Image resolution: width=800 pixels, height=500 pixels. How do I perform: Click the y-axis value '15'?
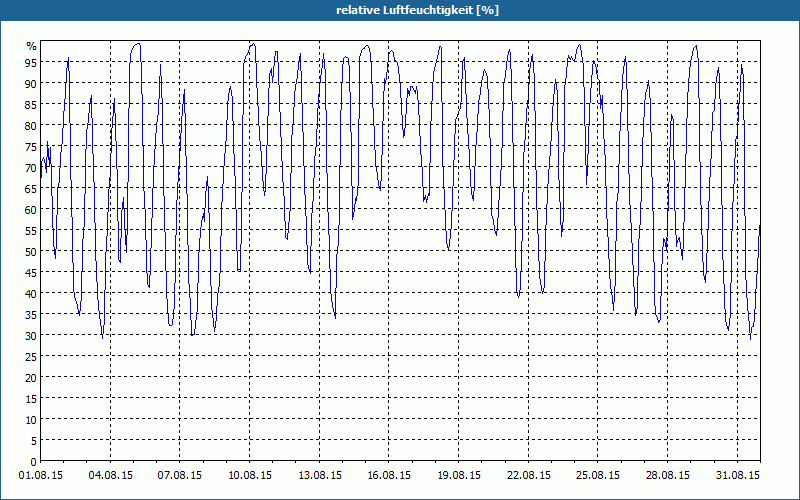[31, 399]
